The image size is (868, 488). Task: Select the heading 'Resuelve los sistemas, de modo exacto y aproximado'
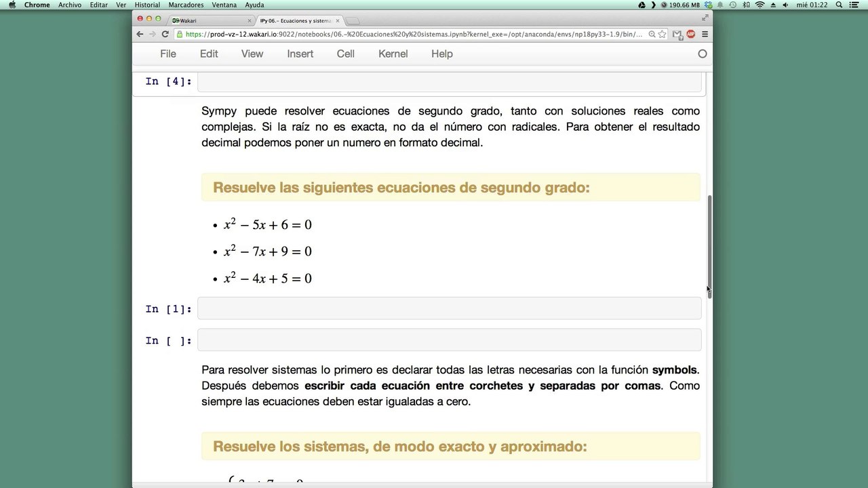(x=400, y=447)
